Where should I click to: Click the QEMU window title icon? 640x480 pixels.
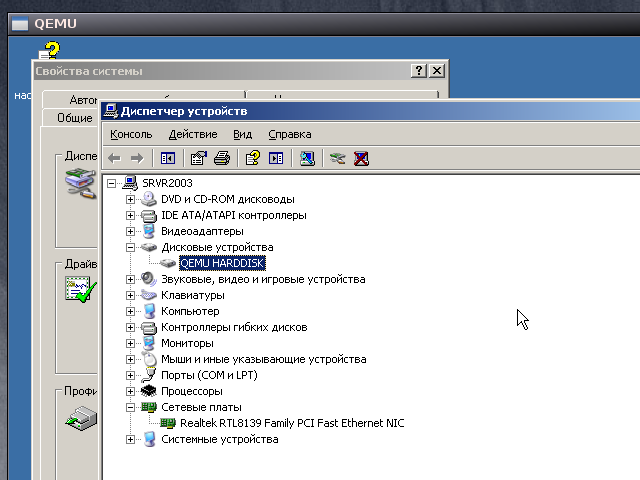[20, 24]
